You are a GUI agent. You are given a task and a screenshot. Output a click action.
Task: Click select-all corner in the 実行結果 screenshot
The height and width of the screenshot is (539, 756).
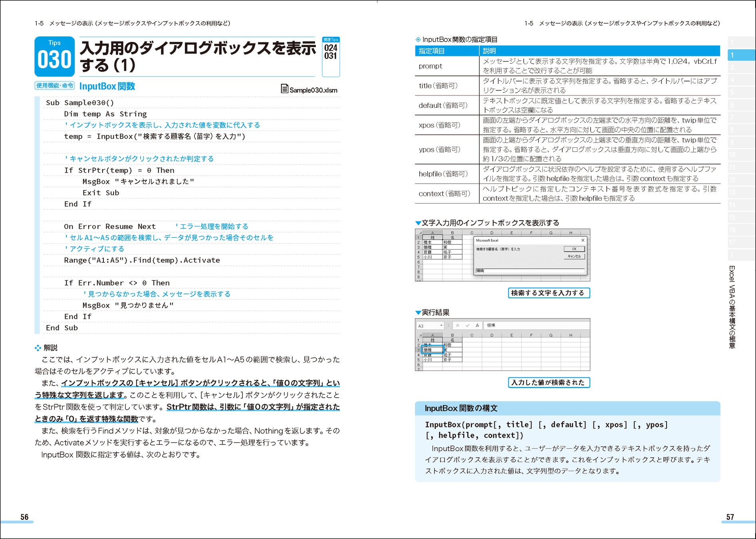(419, 335)
